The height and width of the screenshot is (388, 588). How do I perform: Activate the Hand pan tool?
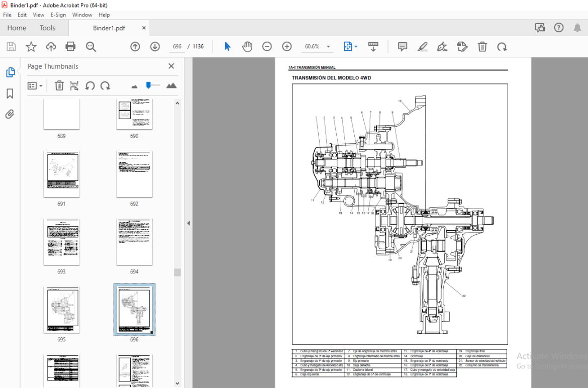point(247,46)
